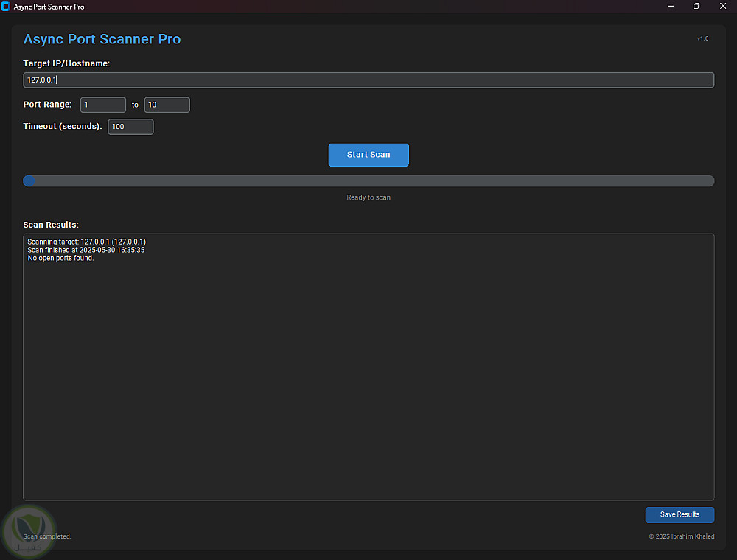The width and height of the screenshot is (737, 560).
Task: Click the starting port field containing 1
Action: click(x=103, y=105)
